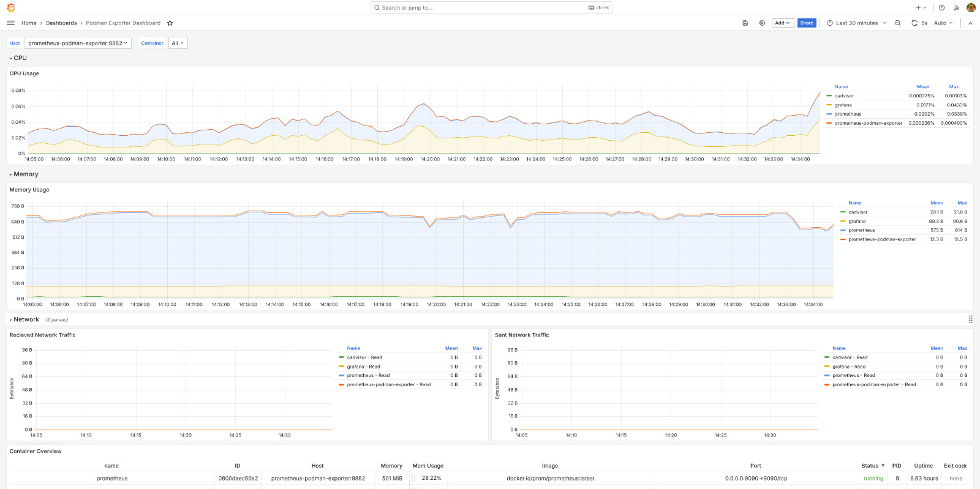980x489 pixels.
Task: Click the zoom out time range icon
Action: [897, 23]
